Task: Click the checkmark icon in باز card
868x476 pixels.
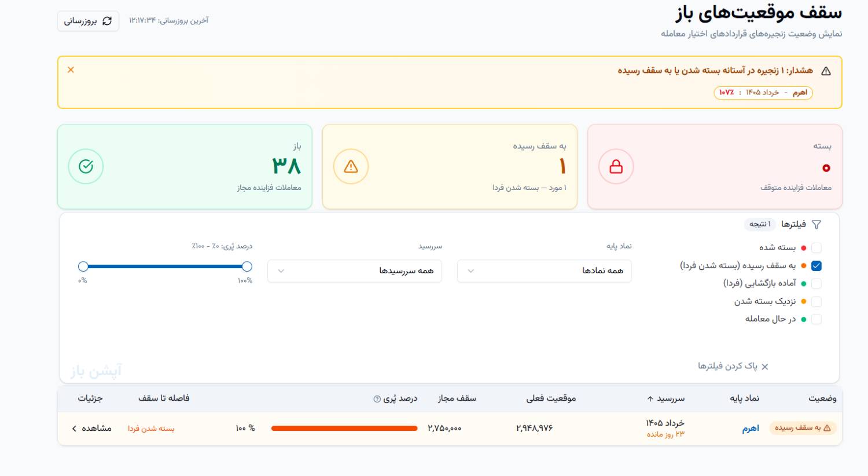Action: pos(86,167)
